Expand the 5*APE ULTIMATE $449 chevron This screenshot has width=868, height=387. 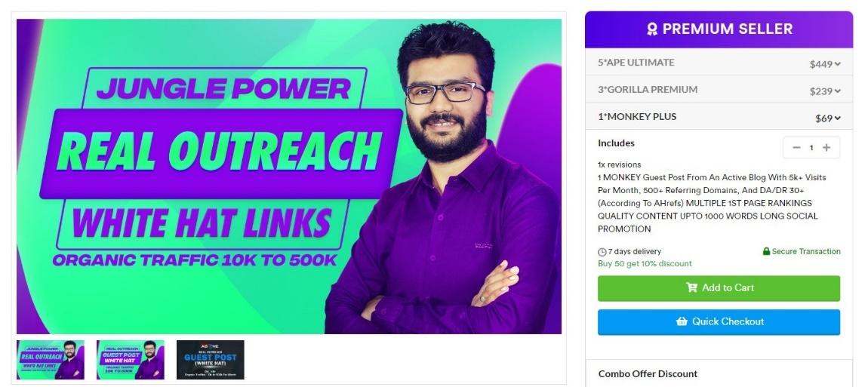tap(838, 64)
